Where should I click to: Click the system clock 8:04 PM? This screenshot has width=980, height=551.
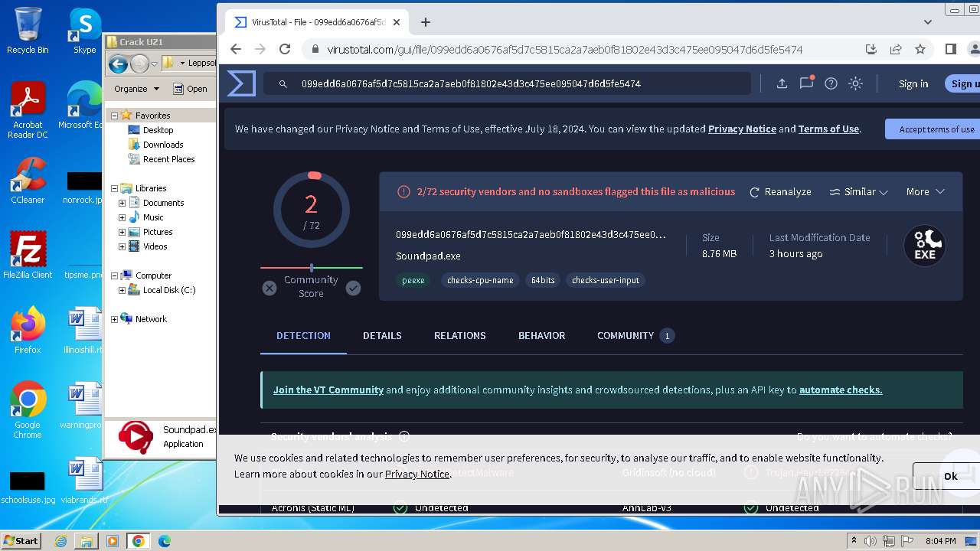click(x=940, y=541)
